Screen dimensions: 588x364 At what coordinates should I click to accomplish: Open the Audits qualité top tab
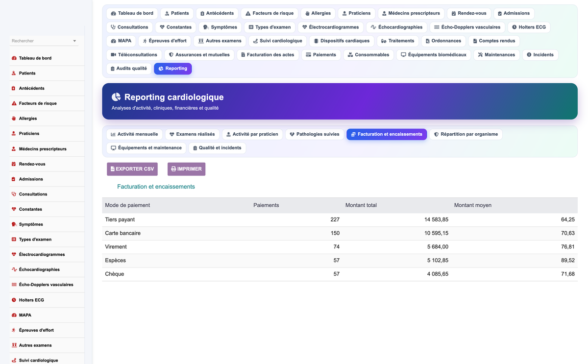[x=129, y=69]
